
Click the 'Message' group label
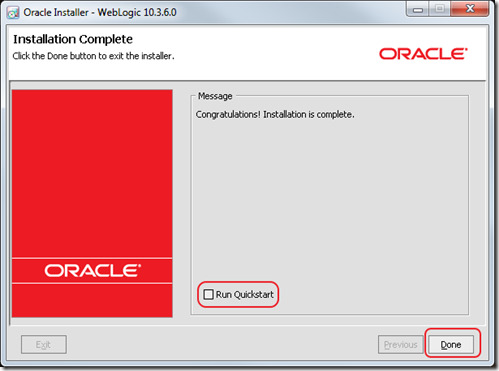[215, 96]
